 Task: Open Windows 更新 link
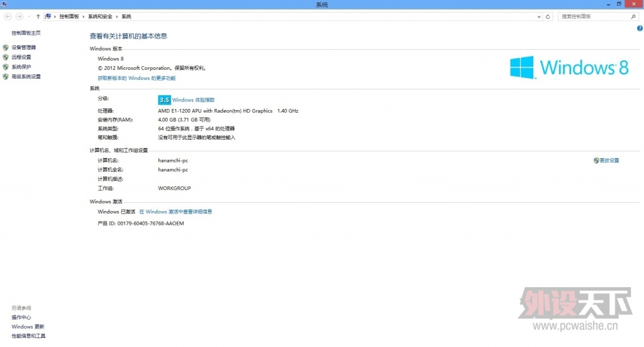[28, 327]
